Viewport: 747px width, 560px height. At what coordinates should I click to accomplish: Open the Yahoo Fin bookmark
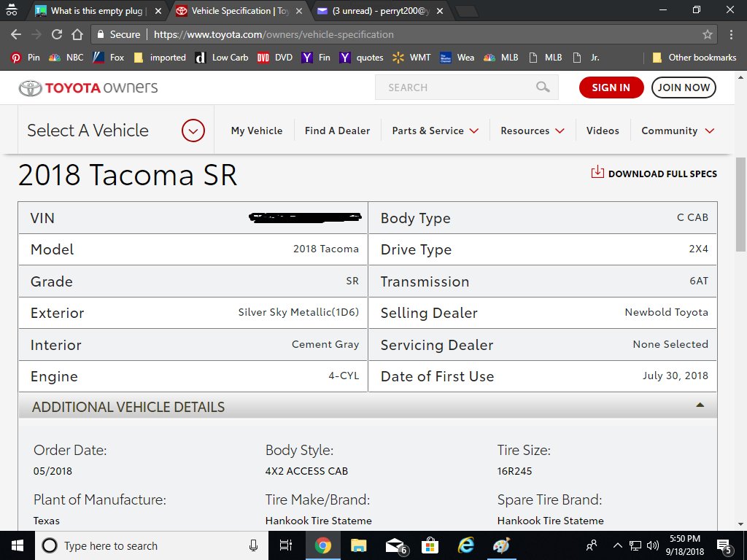(316, 58)
